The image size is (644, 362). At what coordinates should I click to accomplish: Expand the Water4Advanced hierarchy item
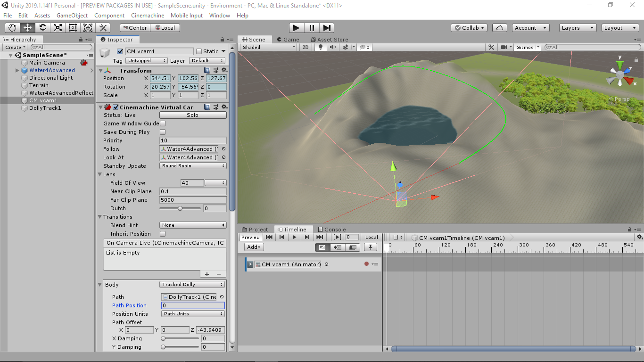17,70
